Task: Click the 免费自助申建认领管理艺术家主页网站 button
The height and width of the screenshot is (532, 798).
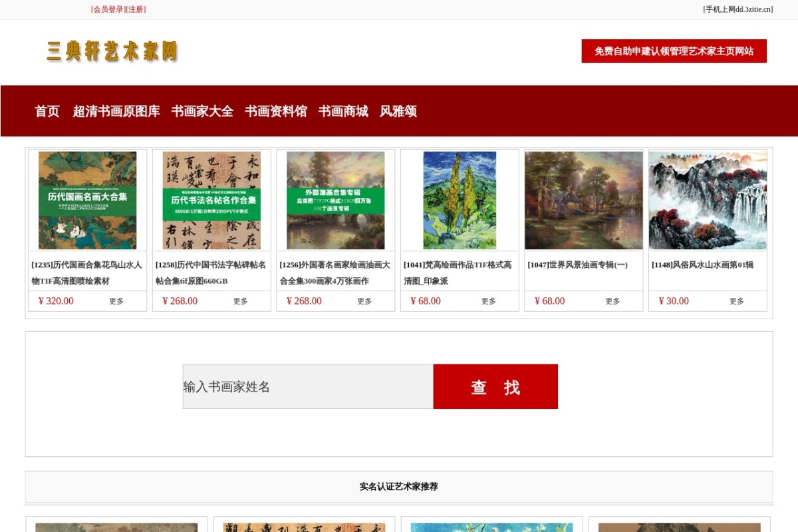Action: pyautogui.click(x=674, y=51)
